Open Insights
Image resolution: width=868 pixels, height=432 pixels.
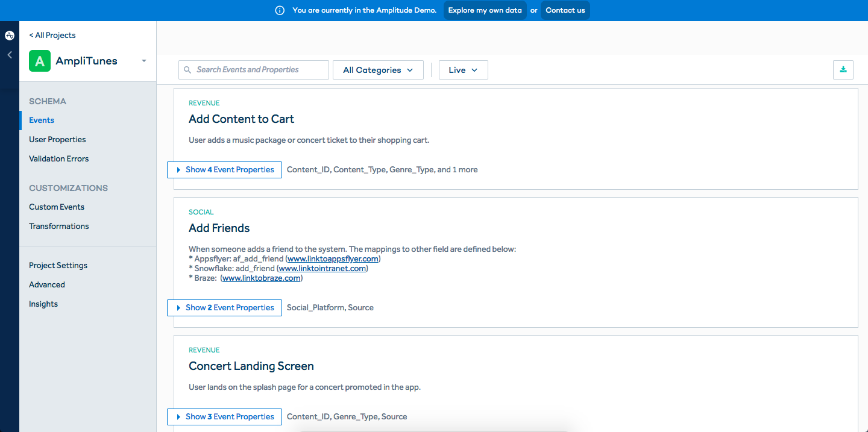[43, 304]
